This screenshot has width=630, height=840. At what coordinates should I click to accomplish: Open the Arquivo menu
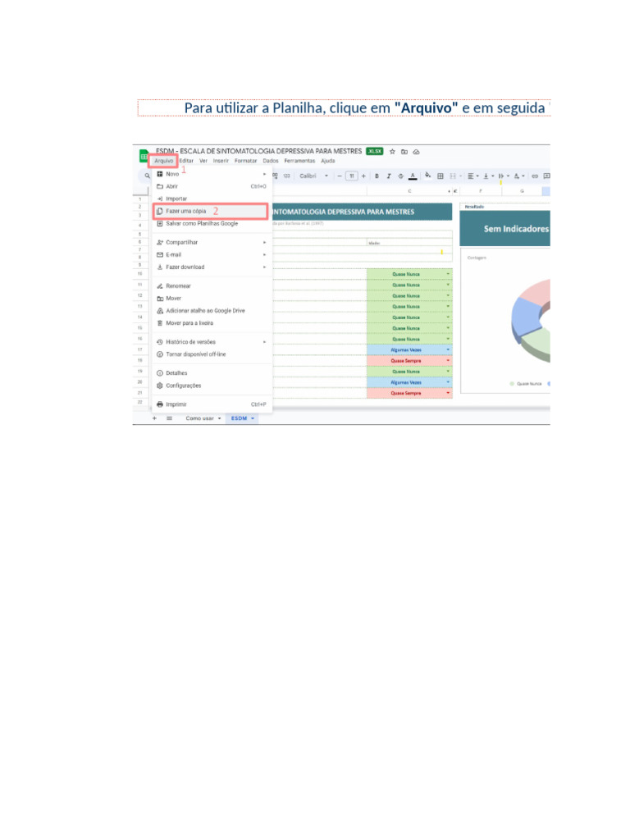tap(163, 161)
